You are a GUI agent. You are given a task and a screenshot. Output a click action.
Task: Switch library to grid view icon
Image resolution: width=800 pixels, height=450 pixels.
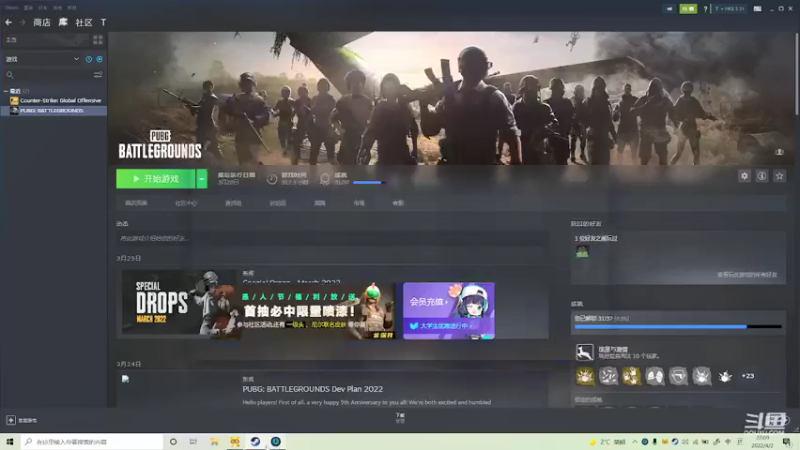(98, 40)
